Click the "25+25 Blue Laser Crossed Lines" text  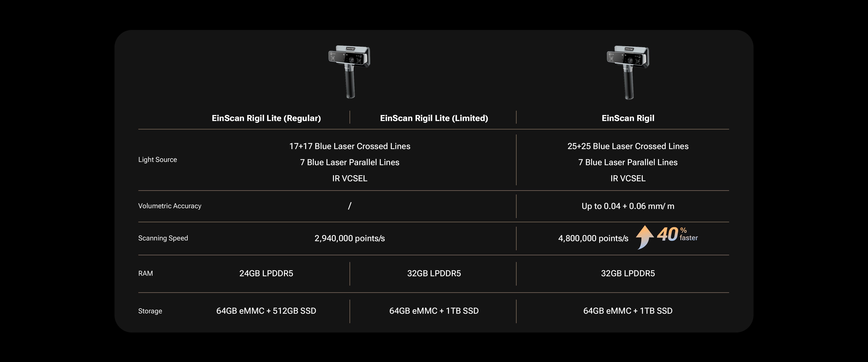628,146
